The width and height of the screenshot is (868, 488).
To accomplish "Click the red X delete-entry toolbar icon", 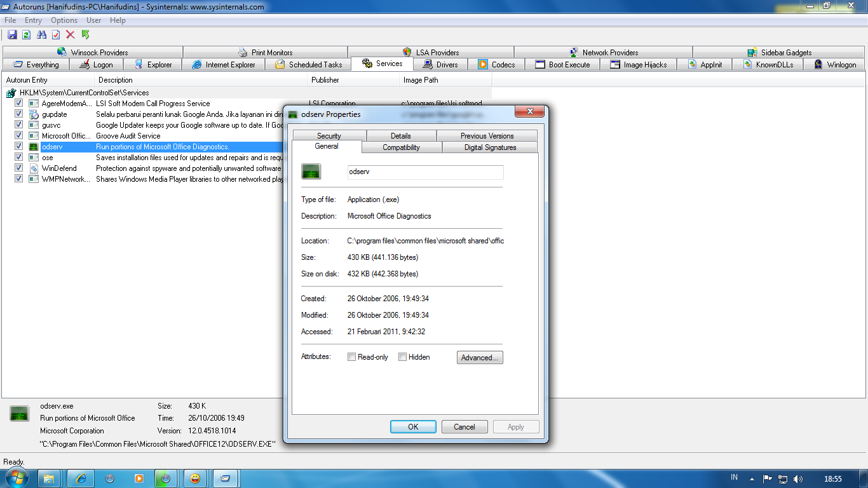I will point(70,34).
